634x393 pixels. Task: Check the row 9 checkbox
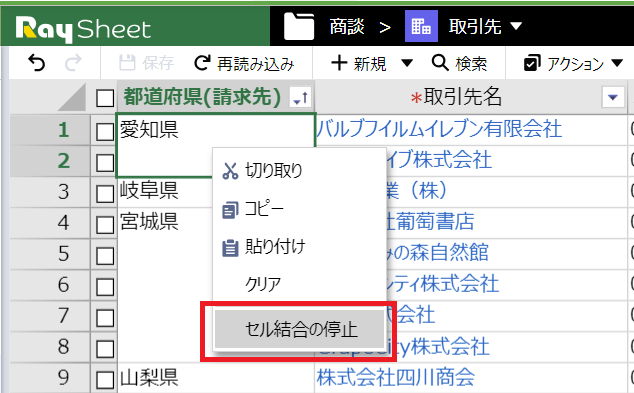[x=105, y=380]
